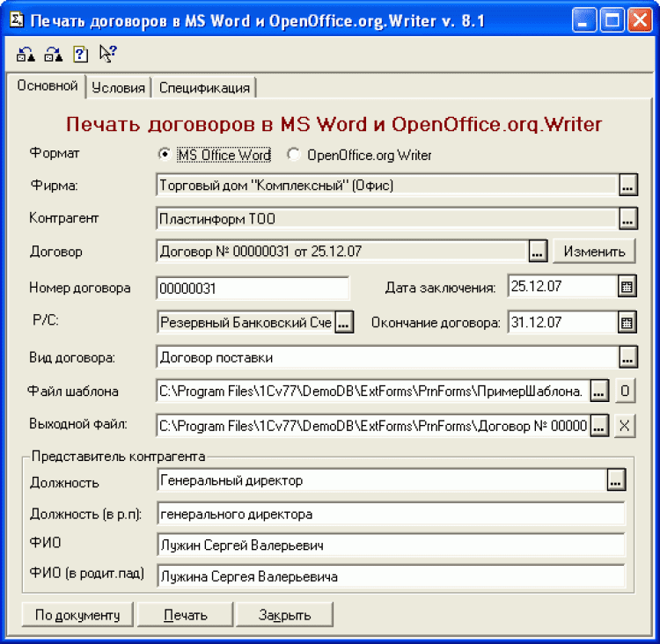
Task: Minimize the Печать договоров window
Action: (x=583, y=19)
